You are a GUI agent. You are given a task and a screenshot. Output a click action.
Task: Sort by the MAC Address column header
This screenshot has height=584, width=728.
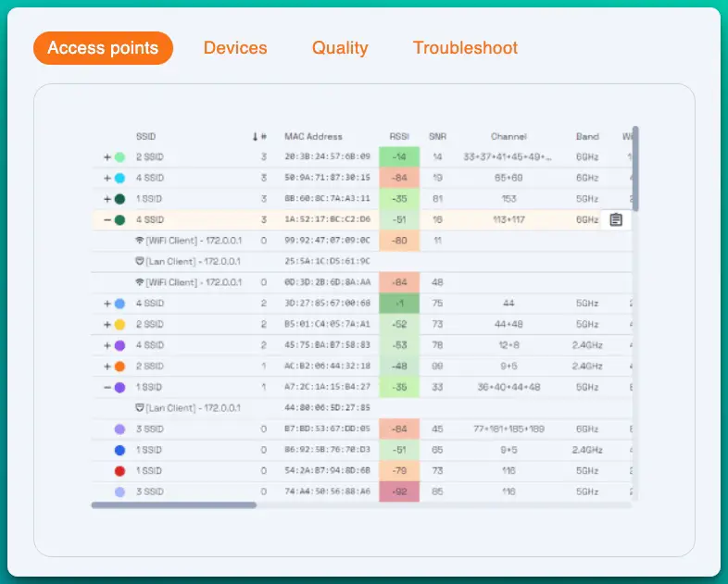tap(313, 136)
